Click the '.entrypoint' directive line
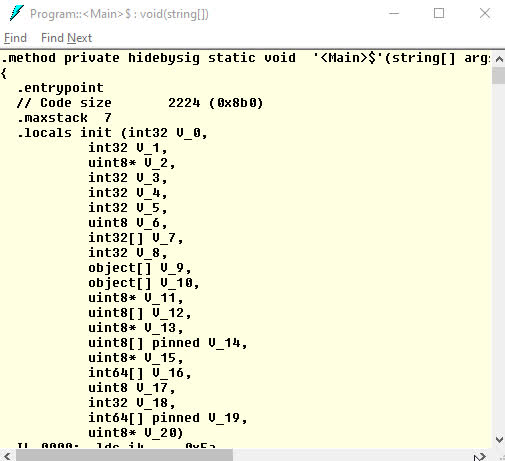505x461 pixels. (x=60, y=88)
